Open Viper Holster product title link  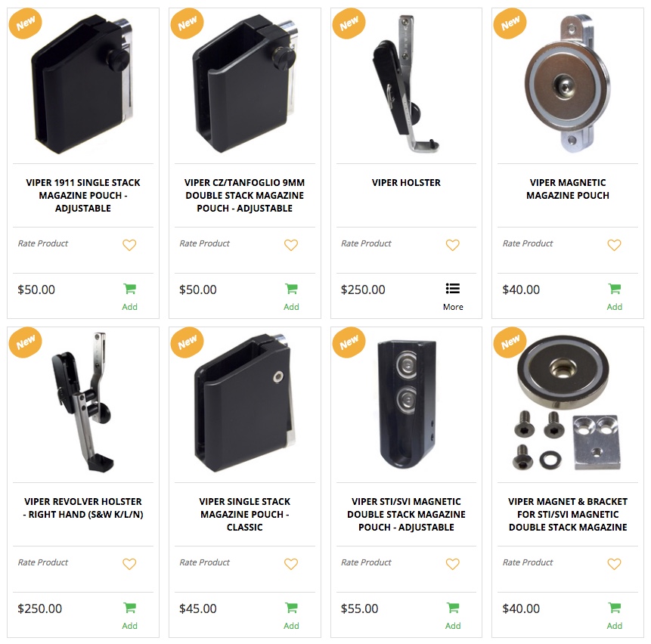[406, 183]
